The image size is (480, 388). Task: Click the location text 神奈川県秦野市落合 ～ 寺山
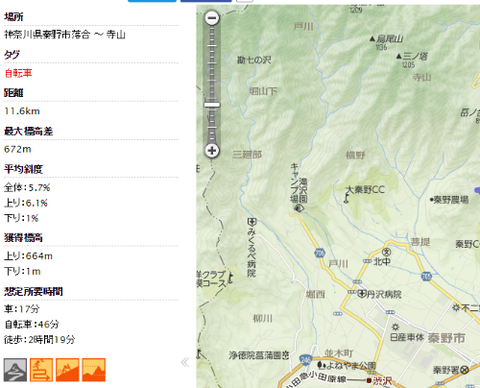[65, 35]
